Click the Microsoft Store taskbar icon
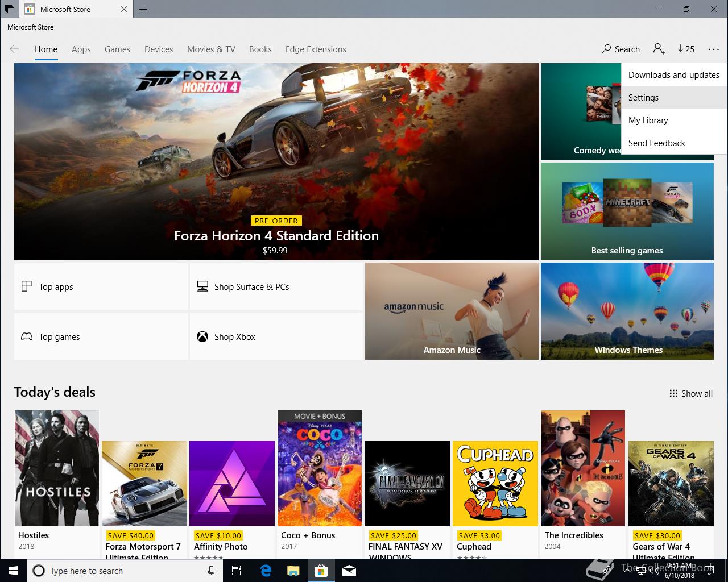This screenshot has width=728, height=582. click(321, 571)
